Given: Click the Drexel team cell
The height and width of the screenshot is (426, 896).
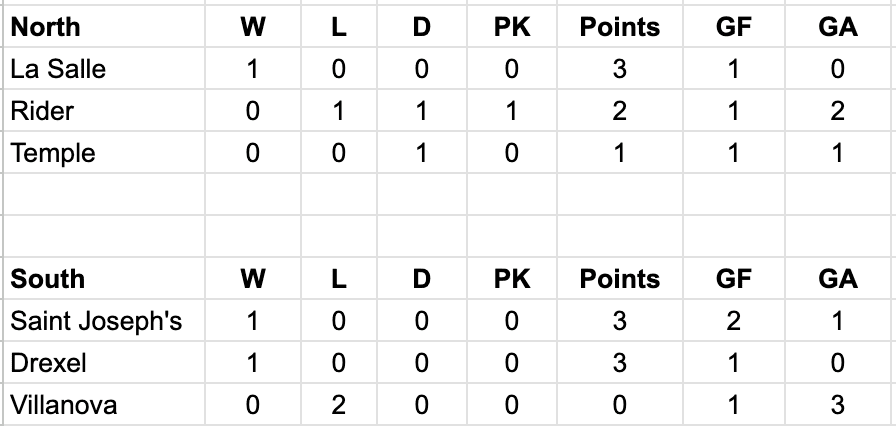Looking at the screenshot, I should tap(103, 363).
